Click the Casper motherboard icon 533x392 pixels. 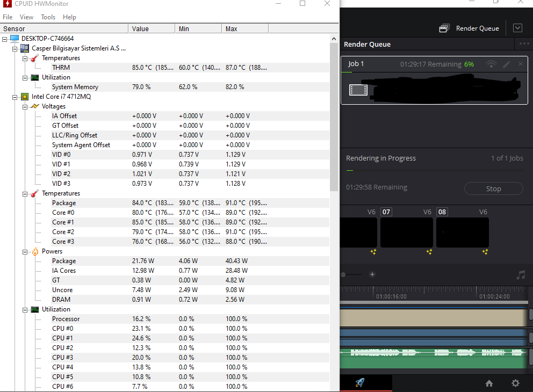click(x=25, y=48)
